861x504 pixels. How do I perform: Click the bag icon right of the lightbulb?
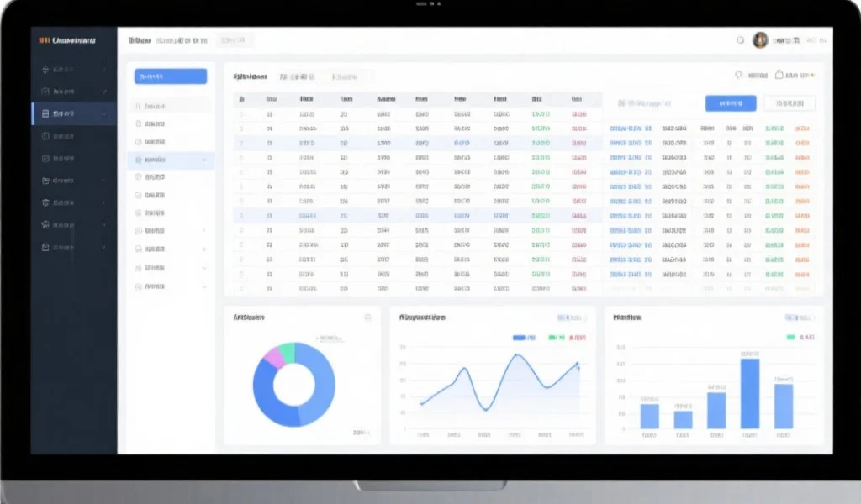[779, 75]
